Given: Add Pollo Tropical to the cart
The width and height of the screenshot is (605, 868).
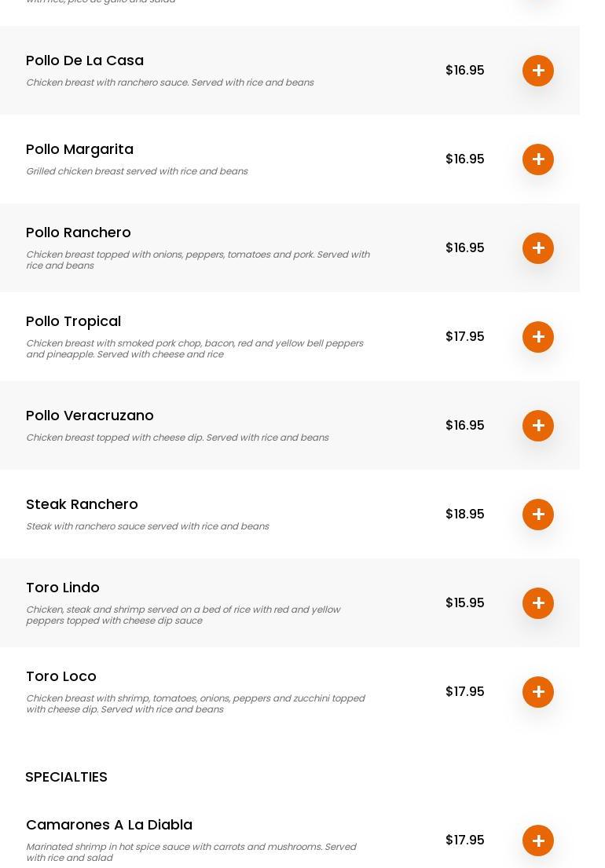Looking at the screenshot, I should point(538,337).
